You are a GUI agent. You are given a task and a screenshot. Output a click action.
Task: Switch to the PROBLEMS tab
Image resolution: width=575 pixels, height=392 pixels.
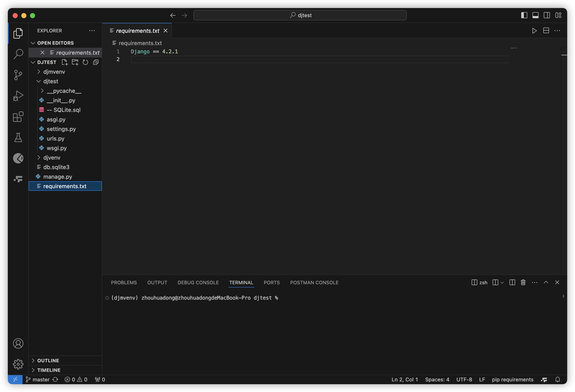point(124,282)
